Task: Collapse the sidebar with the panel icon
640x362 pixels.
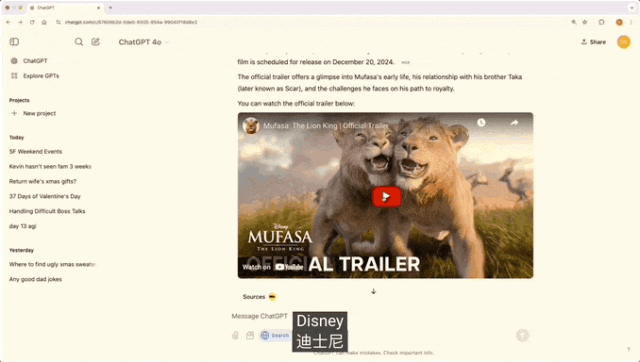Action: click(x=14, y=42)
